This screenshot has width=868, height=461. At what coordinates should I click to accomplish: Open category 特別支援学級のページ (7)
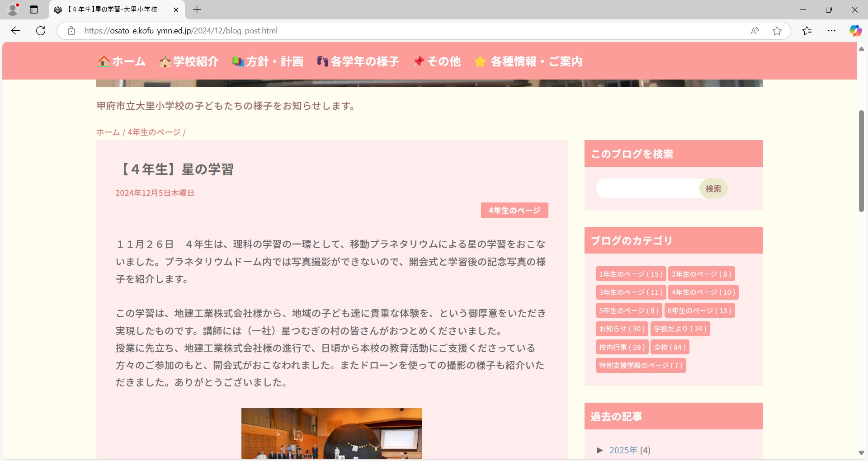(641, 365)
